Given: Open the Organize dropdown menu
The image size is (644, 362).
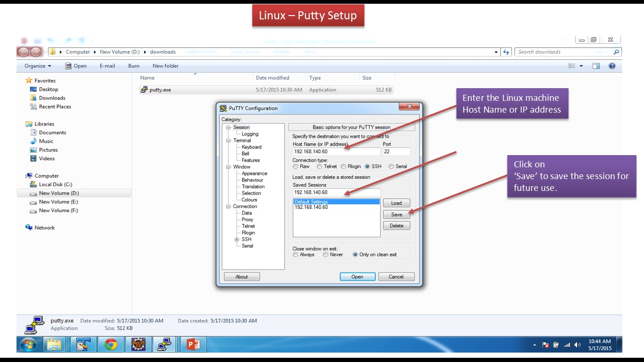Looking at the screenshot, I should 38,66.
